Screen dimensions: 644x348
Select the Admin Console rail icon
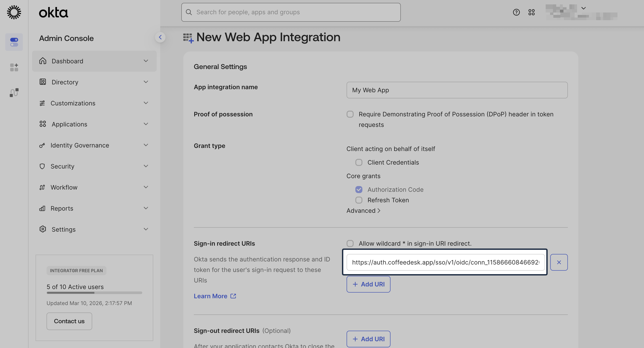14,42
